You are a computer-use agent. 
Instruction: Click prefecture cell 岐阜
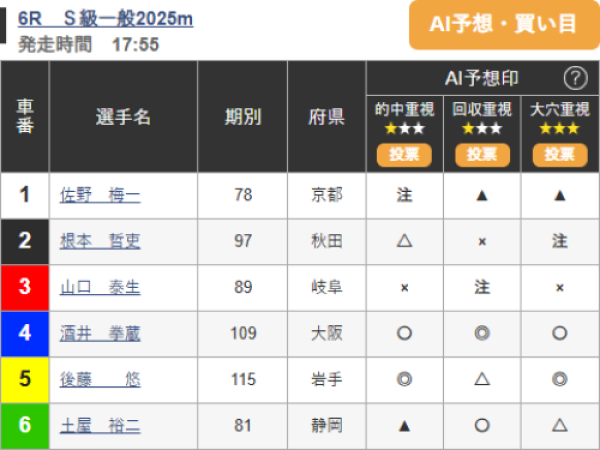(x=327, y=287)
